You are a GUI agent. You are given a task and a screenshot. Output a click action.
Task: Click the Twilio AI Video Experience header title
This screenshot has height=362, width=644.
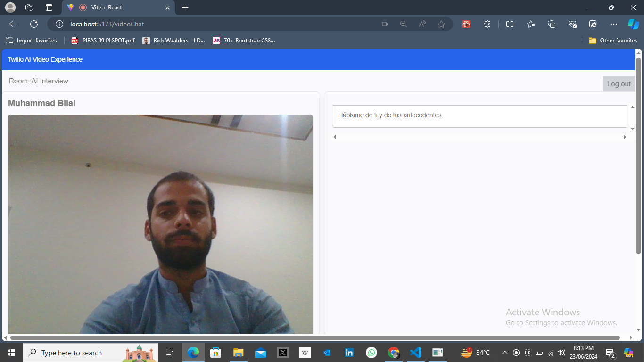tap(45, 59)
